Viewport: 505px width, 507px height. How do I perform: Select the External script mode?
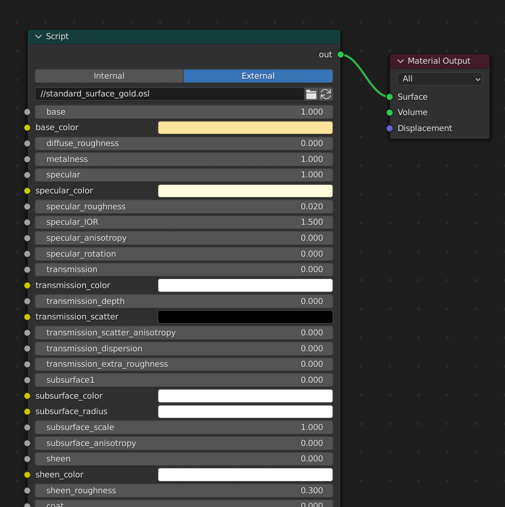(x=258, y=76)
